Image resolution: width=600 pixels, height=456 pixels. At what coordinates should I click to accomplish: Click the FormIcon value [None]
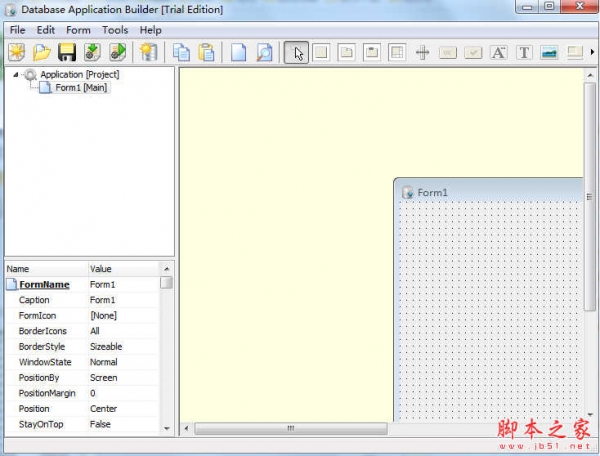tap(104, 316)
